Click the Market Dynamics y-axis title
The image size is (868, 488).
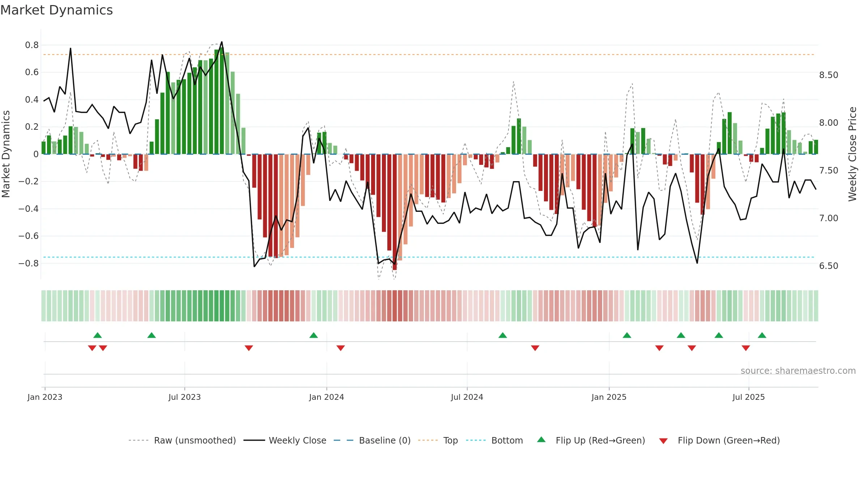point(6,154)
